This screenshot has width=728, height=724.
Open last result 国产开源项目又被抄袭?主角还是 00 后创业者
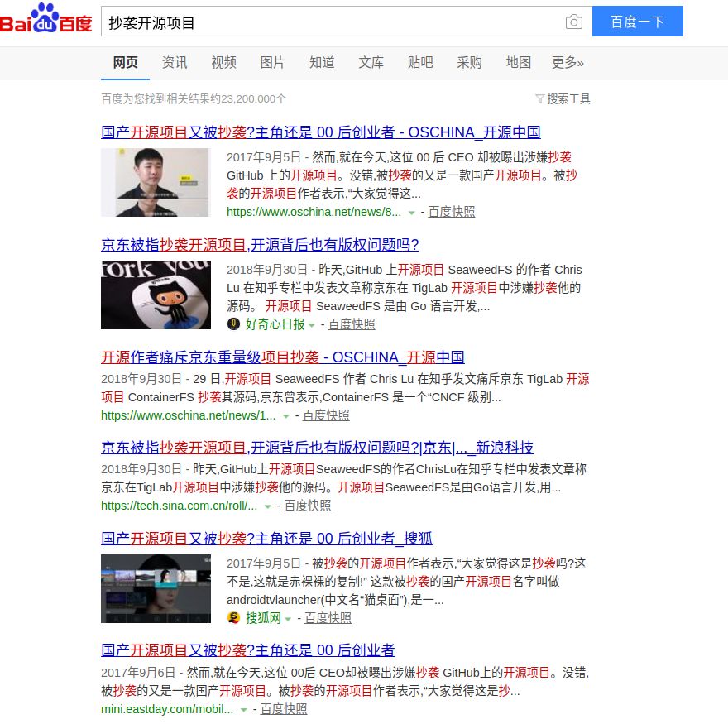pos(248,650)
